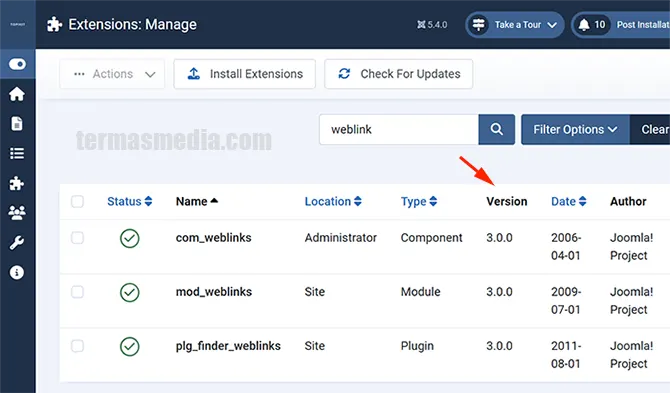Click the Version column header

click(507, 201)
